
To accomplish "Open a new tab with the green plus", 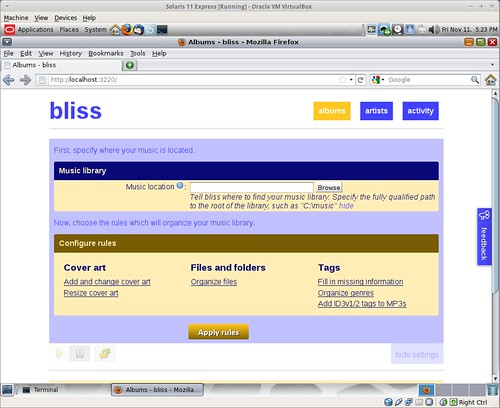I will point(130,65).
